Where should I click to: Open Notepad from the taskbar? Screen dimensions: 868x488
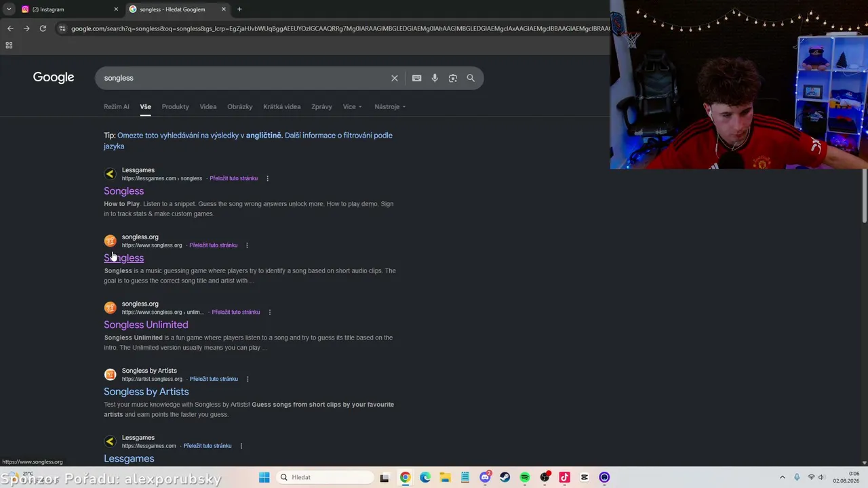click(465, 477)
